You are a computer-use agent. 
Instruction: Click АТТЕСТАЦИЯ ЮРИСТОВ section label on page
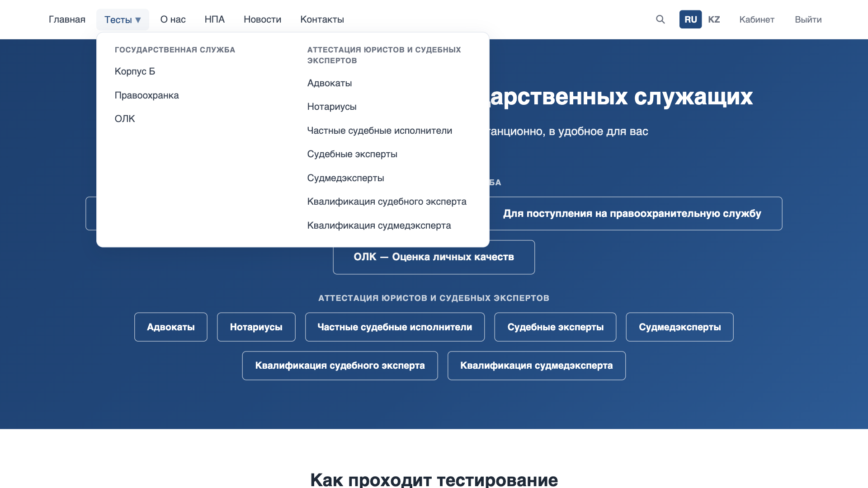point(434,298)
